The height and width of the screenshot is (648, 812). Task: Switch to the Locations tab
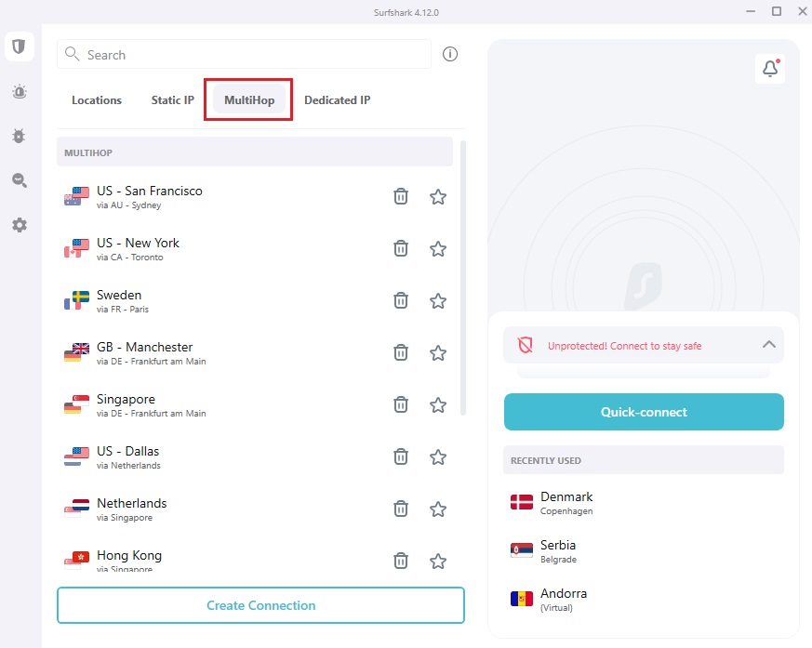pos(97,100)
